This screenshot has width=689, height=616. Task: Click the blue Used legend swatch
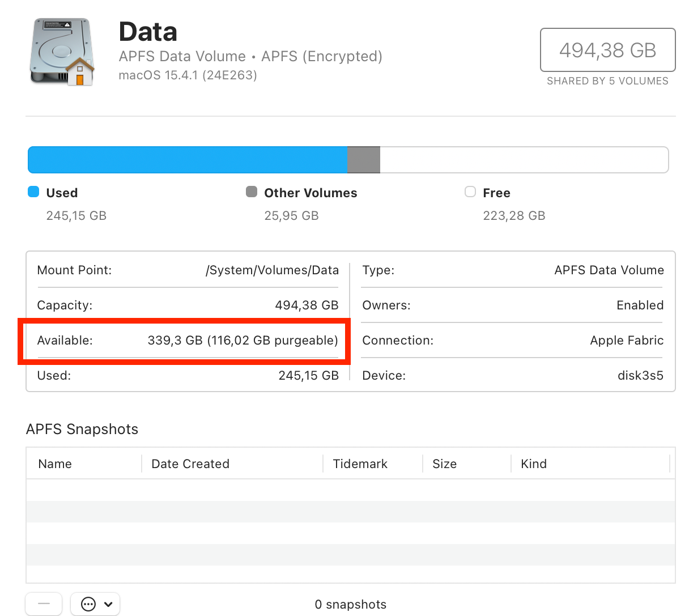(x=33, y=192)
